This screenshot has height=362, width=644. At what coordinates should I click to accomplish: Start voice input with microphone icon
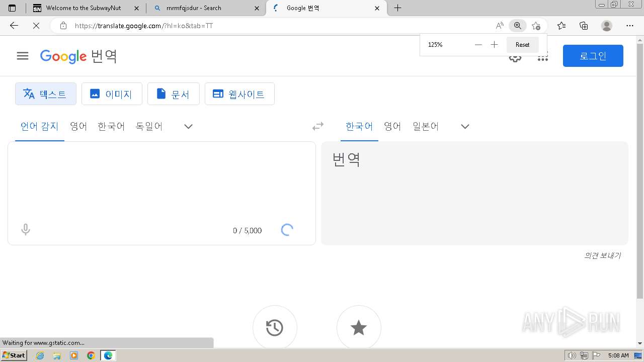coord(26,230)
